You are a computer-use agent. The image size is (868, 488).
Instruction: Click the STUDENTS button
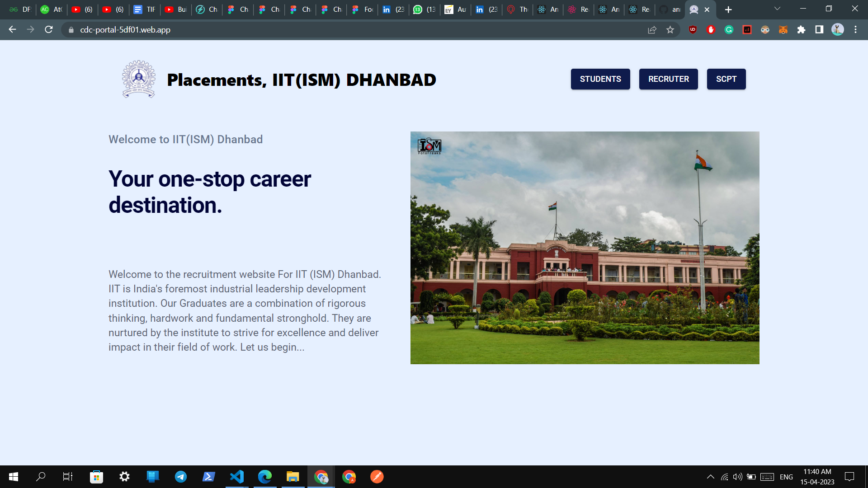600,79
